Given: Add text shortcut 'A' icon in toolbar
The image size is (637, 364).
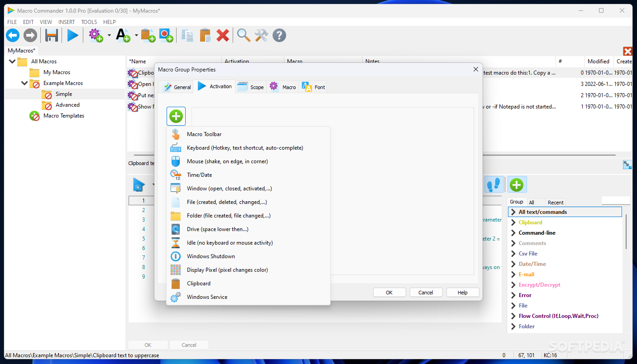Looking at the screenshot, I should (x=123, y=35).
